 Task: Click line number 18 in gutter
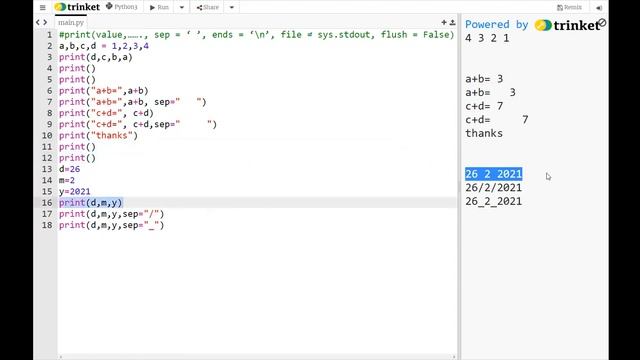pos(47,225)
